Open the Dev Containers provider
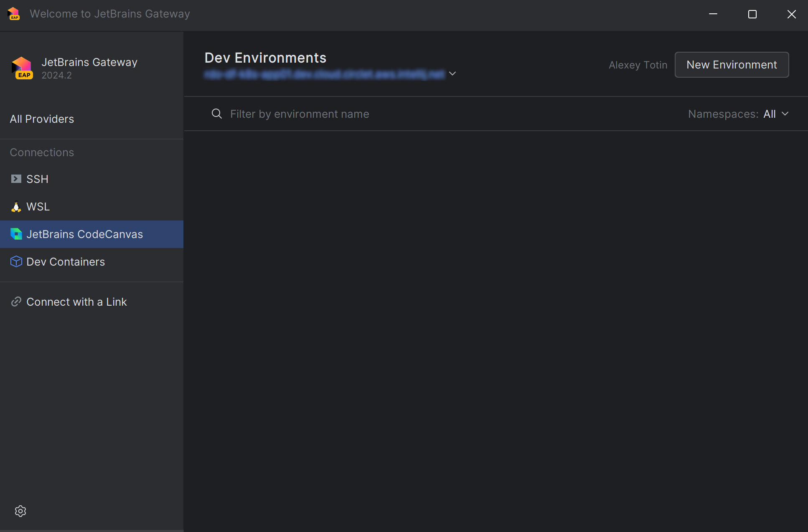Screen dimensions: 808x532 coord(66,262)
